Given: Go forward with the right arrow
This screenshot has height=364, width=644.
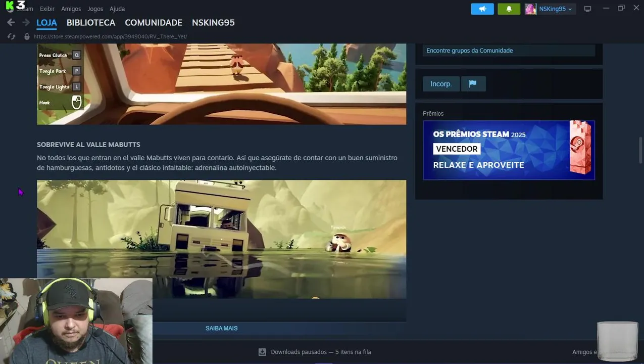Looking at the screenshot, I should pos(26,23).
